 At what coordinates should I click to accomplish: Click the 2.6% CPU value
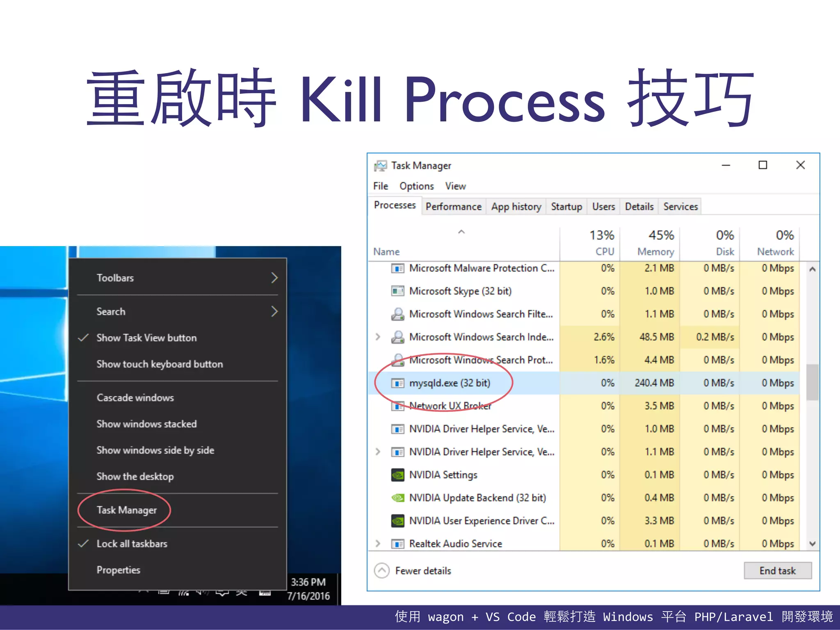pyautogui.click(x=604, y=337)
